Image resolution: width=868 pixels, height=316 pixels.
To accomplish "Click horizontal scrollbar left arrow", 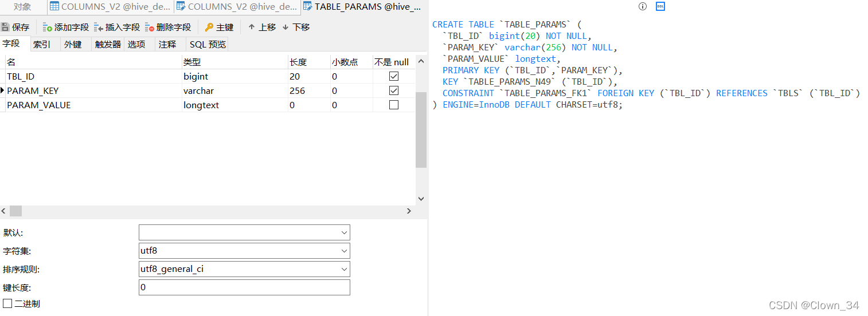I will (x=5, y=211).
